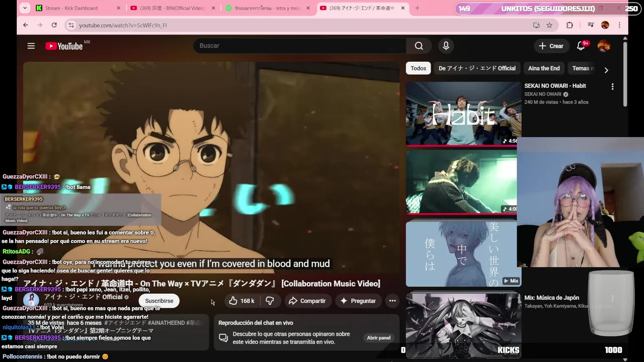This screenshot has height=362, width=644.
Task: Open the YouTube hamburger guide menu
Action: (x=31, y=46)
